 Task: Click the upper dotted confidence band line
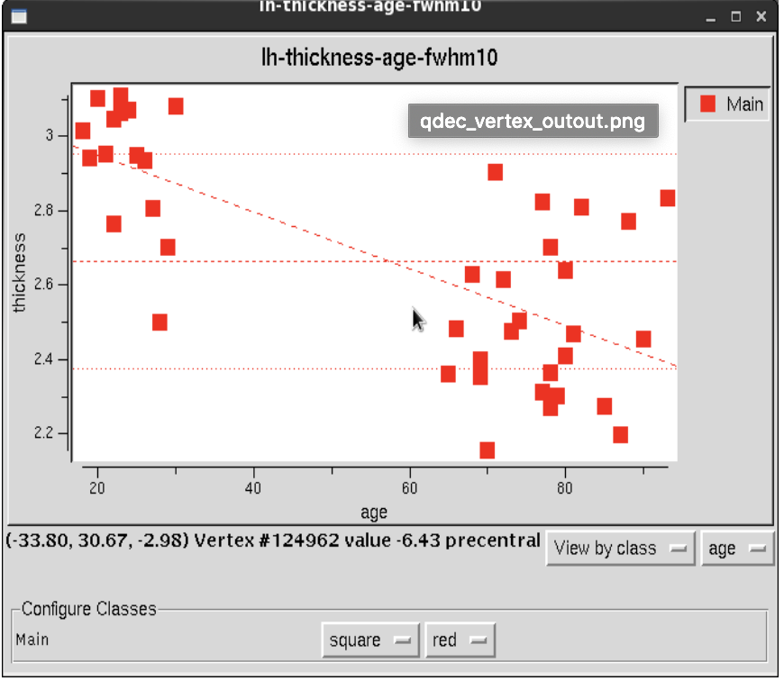360,153
